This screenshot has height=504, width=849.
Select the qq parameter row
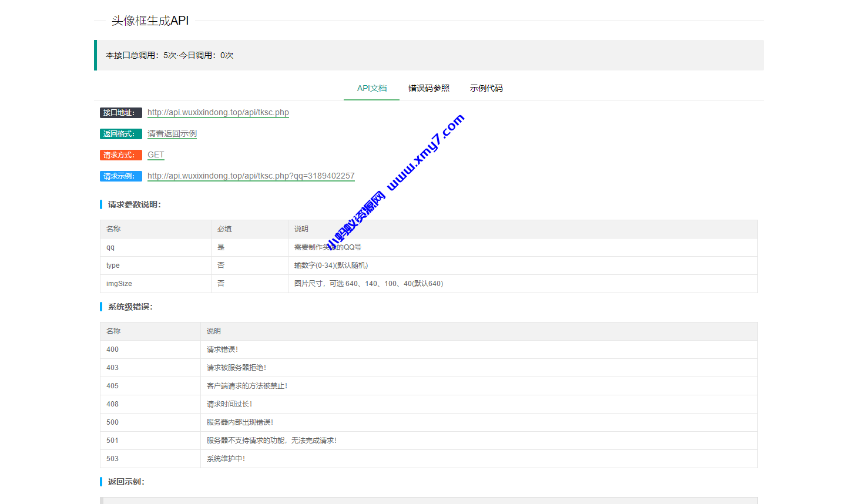[x=155, y=247]
